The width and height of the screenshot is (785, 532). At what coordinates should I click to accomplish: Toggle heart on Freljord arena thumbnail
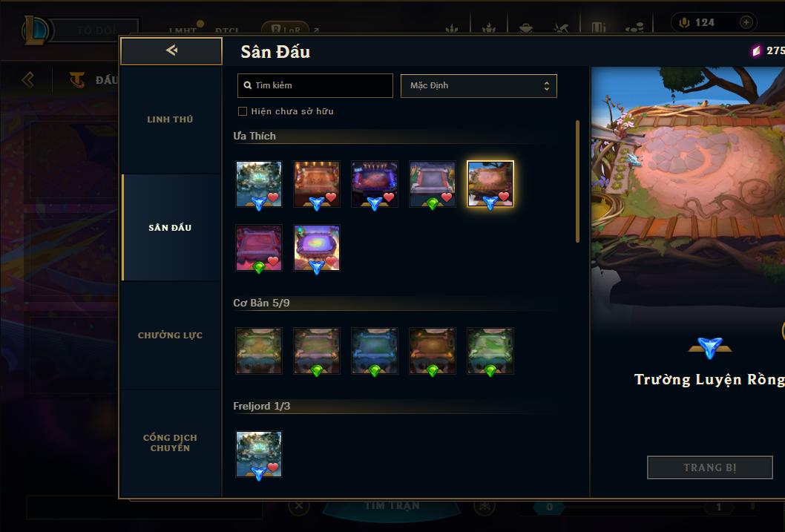click(273, 467)
